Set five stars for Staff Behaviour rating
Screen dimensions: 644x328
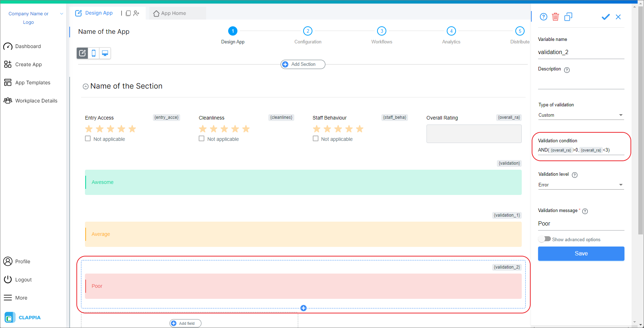(360, 129)
